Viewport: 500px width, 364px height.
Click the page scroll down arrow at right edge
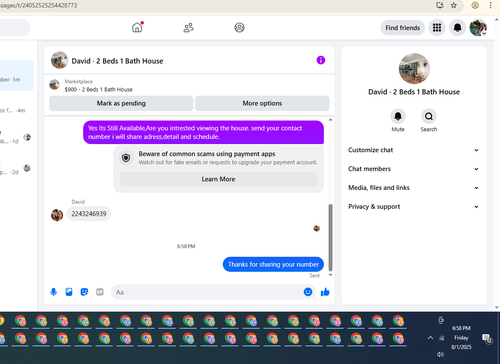(497, 308)
